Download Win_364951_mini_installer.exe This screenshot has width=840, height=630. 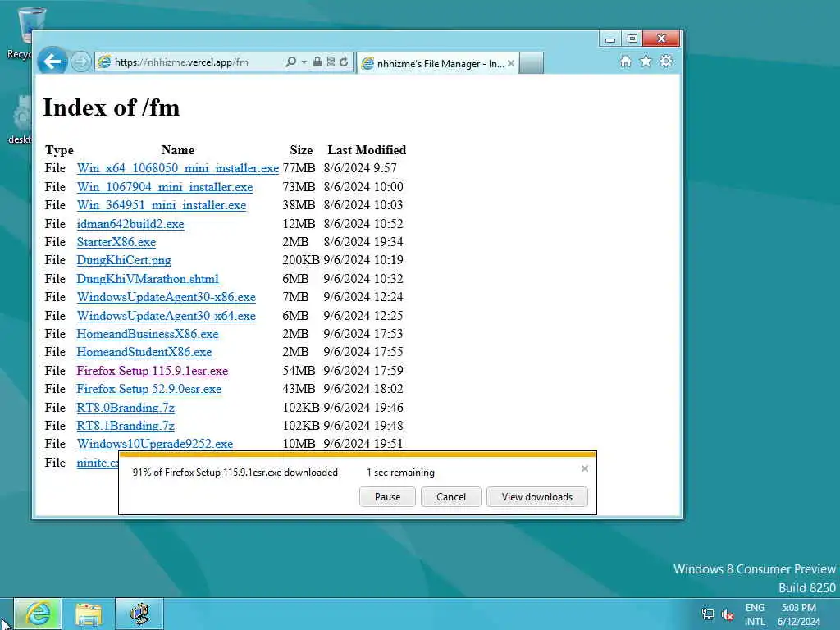(162, 205)
